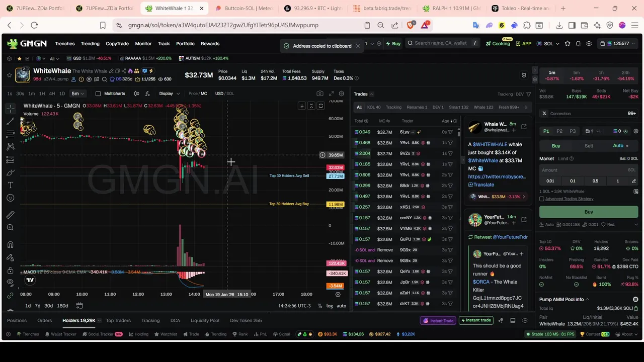Enable Advanced Trading Strategy checkbox

[x=542, y=199]
